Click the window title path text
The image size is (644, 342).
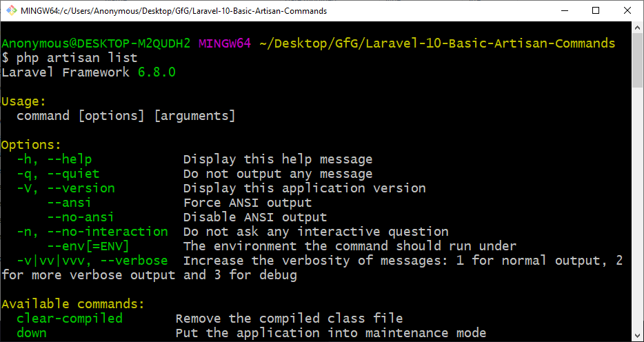(174, 11)
